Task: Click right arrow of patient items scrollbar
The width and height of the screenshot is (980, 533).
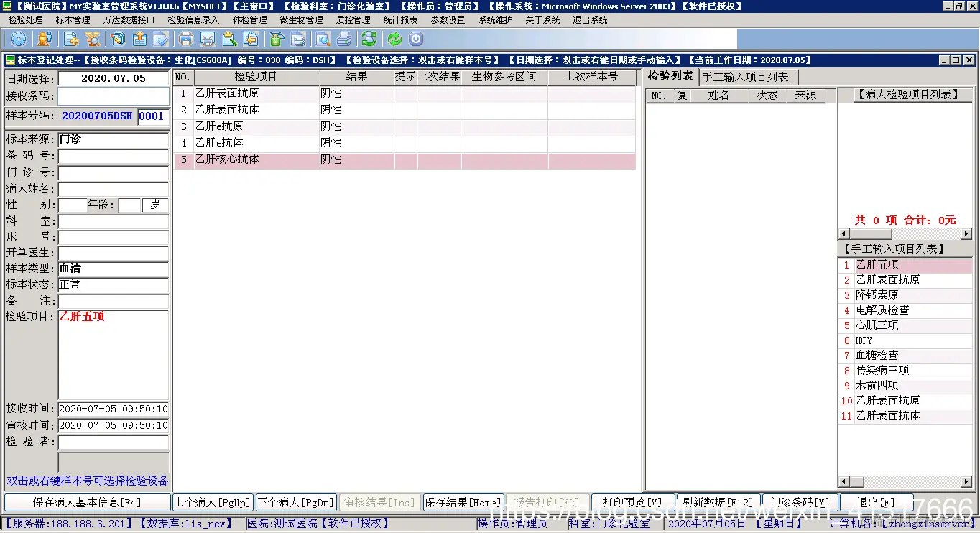Action: click(x=966, y=234)
